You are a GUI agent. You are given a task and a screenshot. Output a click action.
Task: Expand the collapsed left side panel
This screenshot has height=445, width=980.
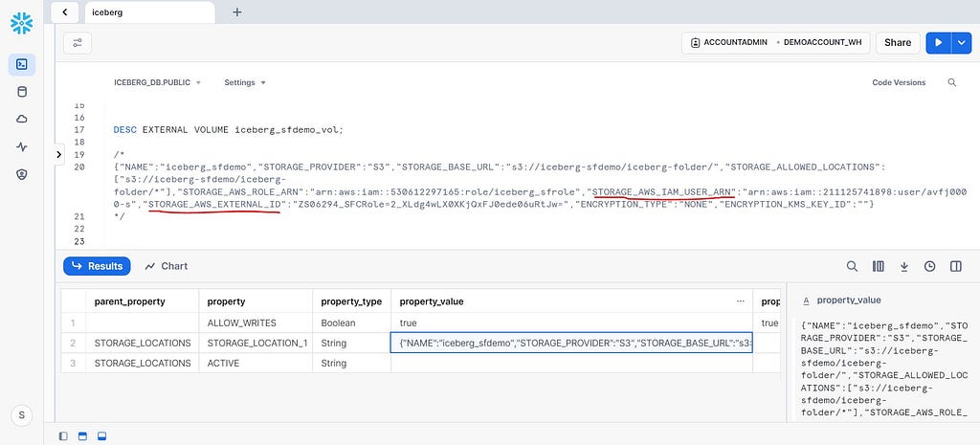tap(58, 154)
